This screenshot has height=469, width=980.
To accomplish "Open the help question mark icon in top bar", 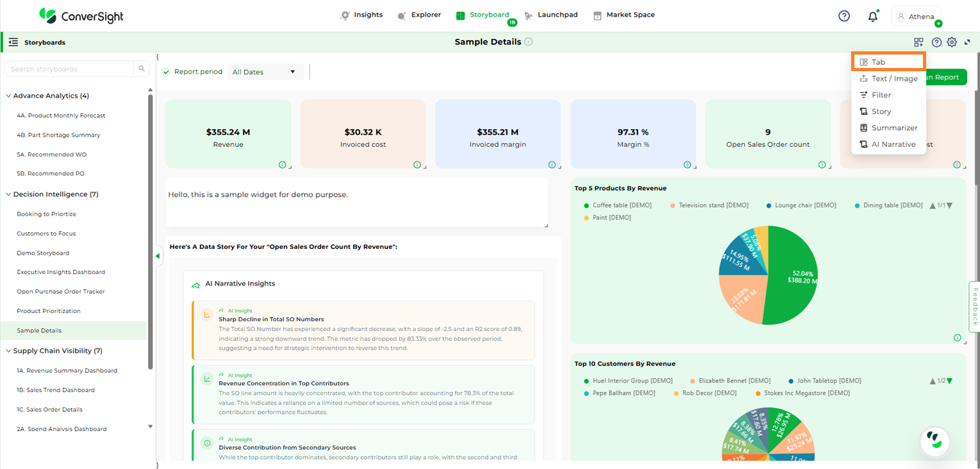I will (x=844, y=16).
